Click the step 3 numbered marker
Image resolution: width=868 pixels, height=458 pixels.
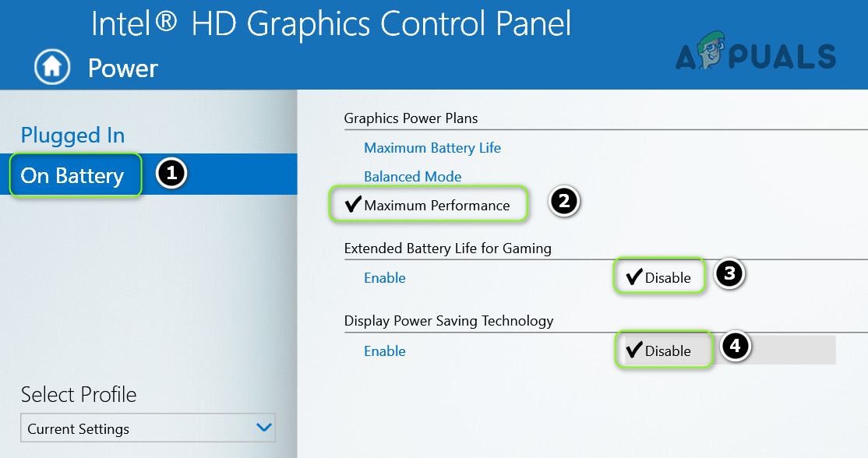coord(729,274)
